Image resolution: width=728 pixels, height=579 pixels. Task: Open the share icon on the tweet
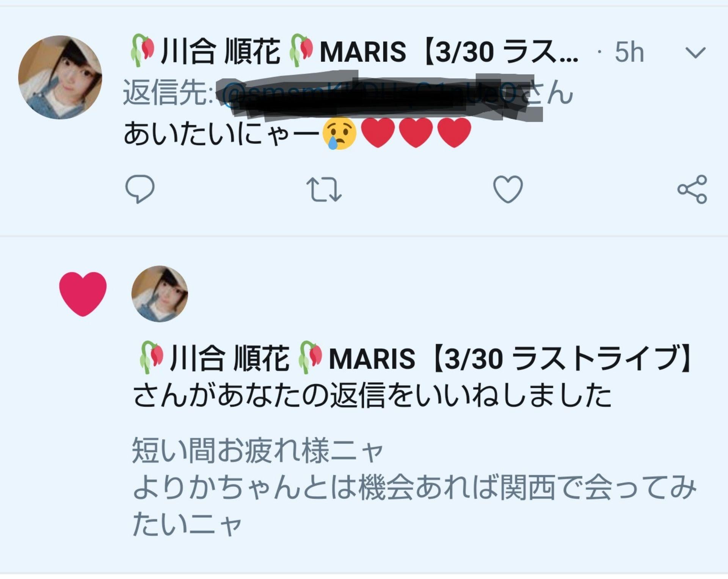pos(692,189)
